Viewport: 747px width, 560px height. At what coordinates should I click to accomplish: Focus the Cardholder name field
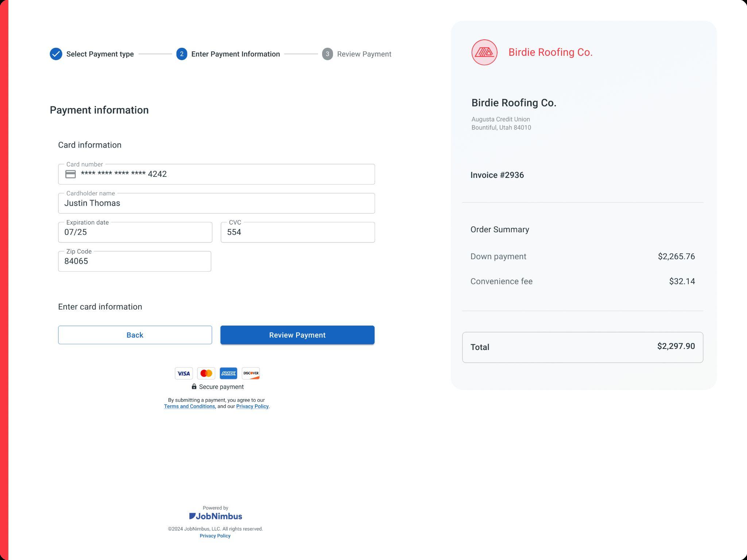pyautogui.click(x=216, y=203)
